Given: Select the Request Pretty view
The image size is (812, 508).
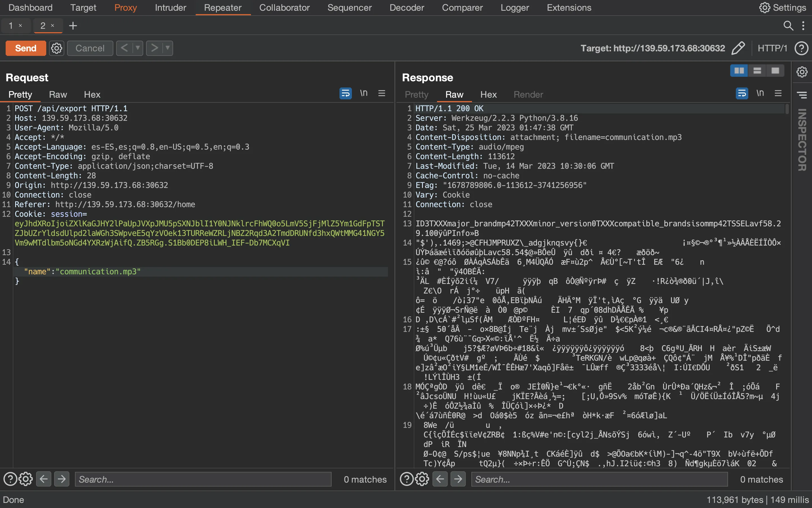Looking at the screenshot, I should pyautogui.click(x=20, y=95).
